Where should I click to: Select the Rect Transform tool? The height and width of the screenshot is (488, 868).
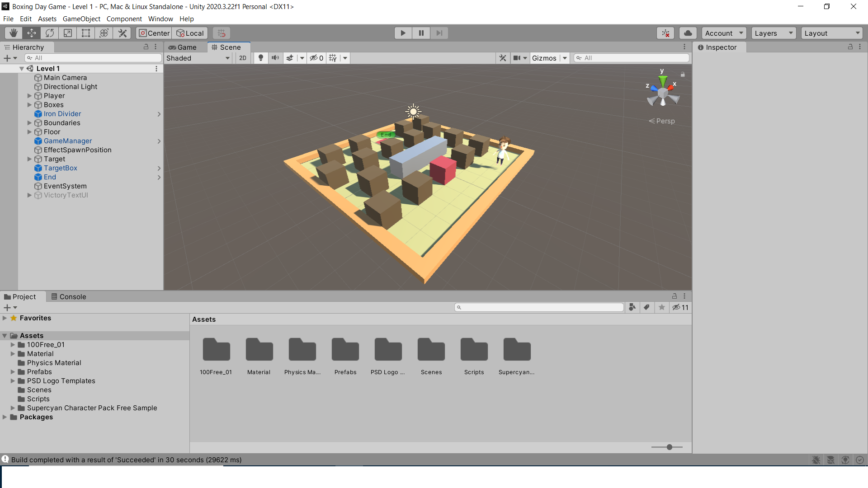(85, 33)
